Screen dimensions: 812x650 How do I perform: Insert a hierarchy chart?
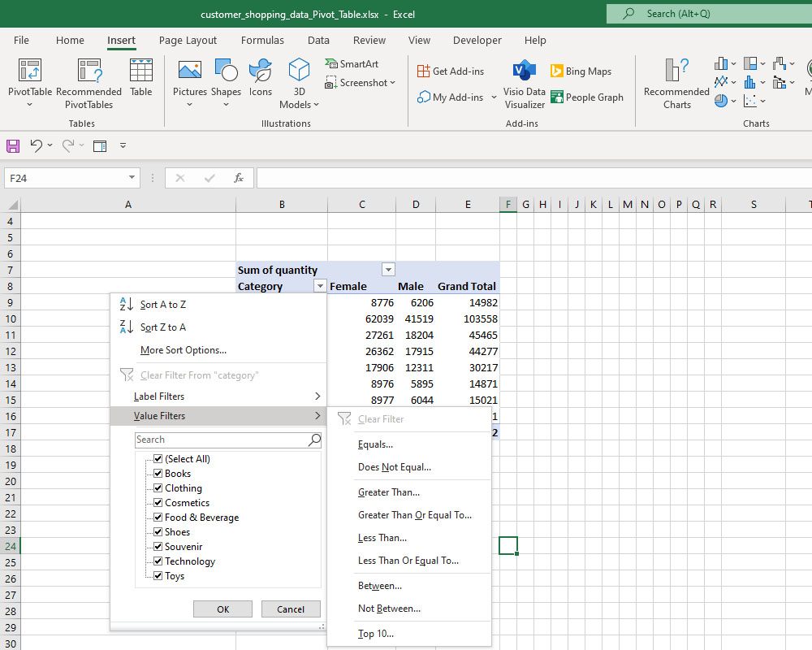(750, 63)
